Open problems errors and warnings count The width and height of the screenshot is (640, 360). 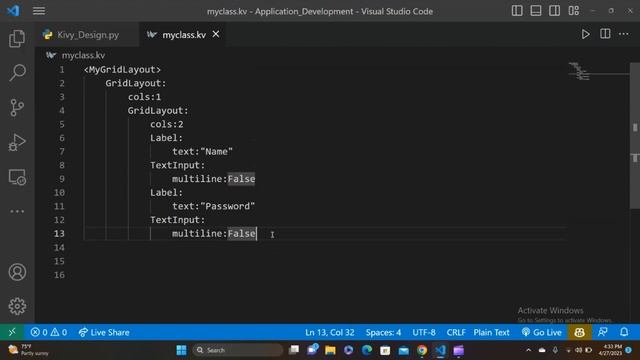click(49, 332)
